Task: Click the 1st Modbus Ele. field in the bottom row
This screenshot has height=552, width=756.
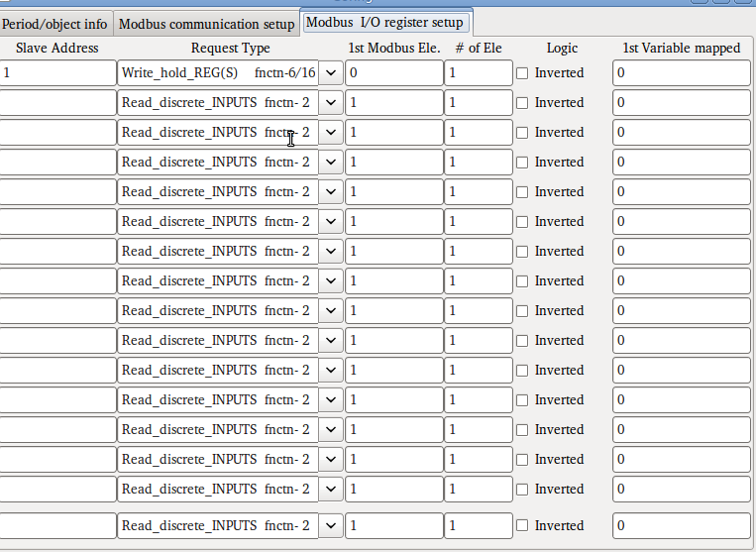Action: click(394, 525)
